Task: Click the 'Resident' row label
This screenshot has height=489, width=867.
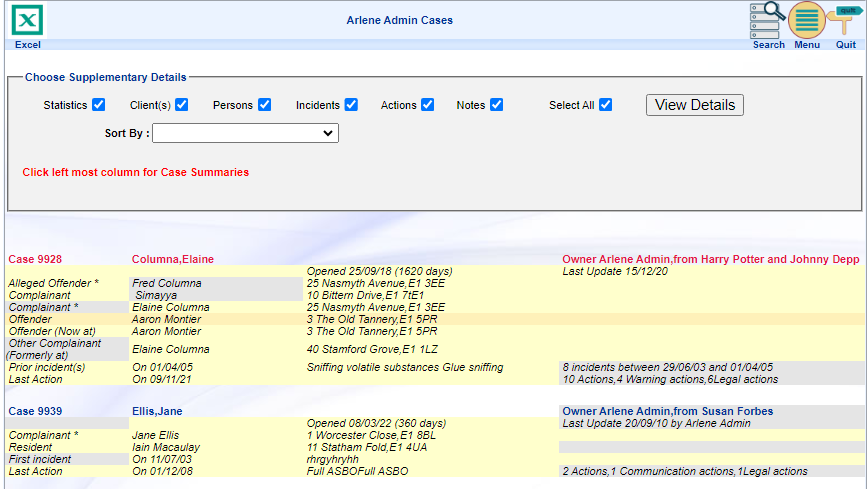Action: (30, 448)
